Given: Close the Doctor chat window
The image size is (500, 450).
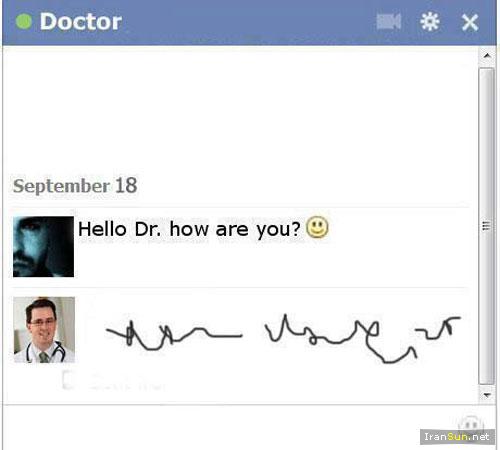Looking at the screenshot, I should (470, 22).
